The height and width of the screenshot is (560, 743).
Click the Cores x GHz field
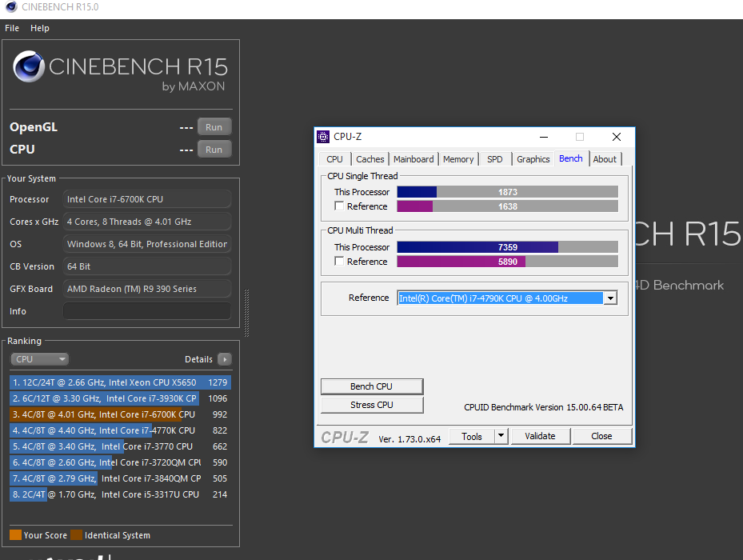pos(147,222)
